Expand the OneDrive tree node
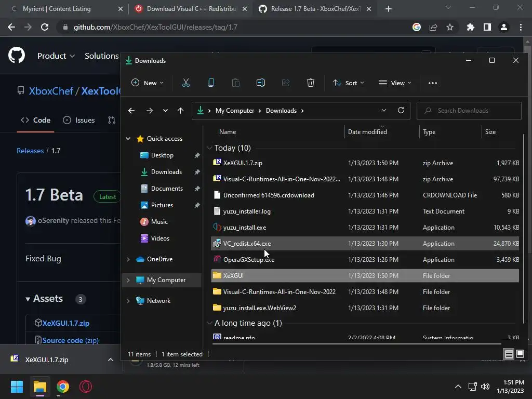This screenshot has width=532, height=399. 128,259
